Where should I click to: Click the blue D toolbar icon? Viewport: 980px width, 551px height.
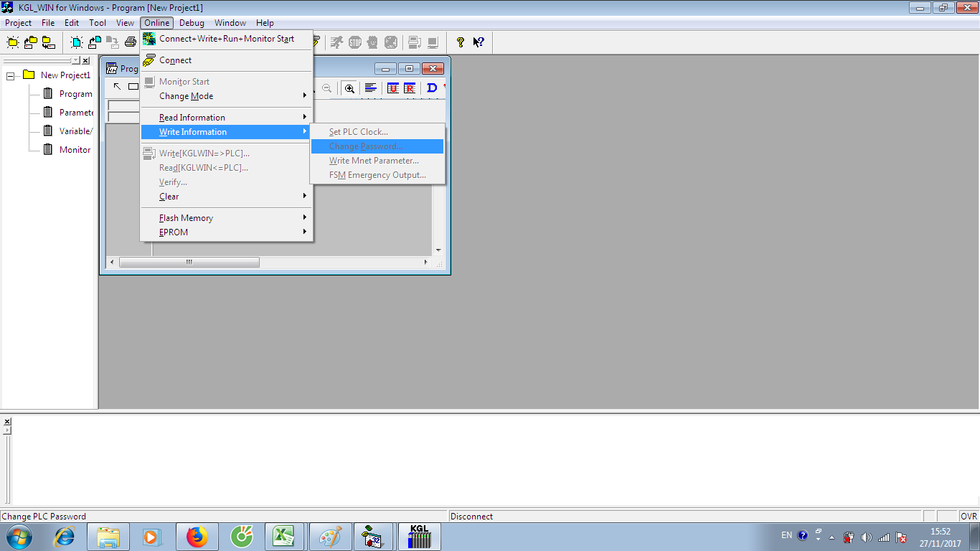(432, 88)
